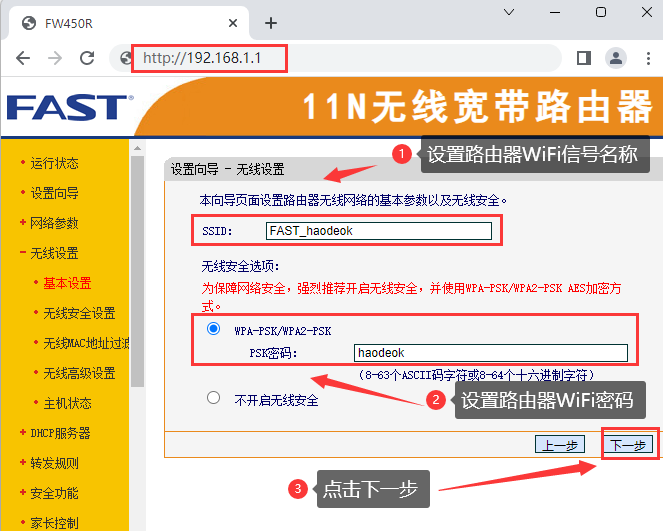This screenshot has height=531, width=663.
Task: Select the 不开启无线安全 radio button
Action: (214, 398)
